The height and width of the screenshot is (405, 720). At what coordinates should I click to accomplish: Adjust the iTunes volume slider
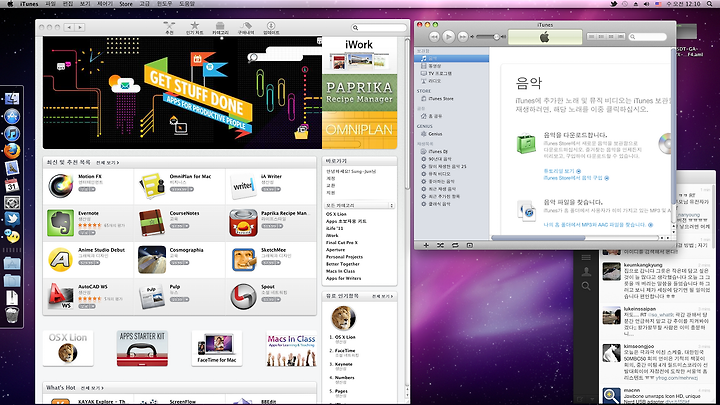tap(488, 37)
